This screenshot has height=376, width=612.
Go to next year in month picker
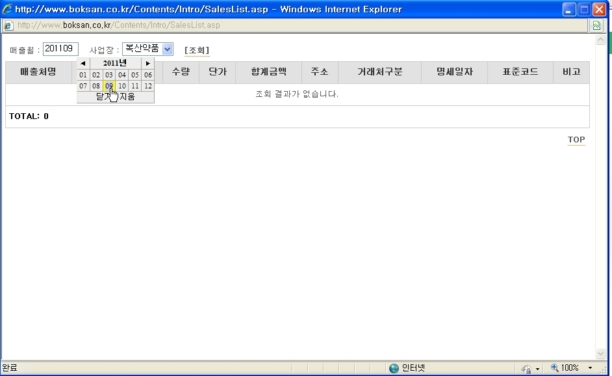(148, 63)
